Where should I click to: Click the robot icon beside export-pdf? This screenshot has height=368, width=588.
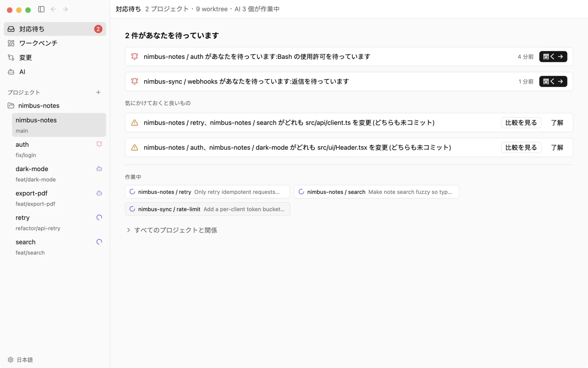(99, 193)
